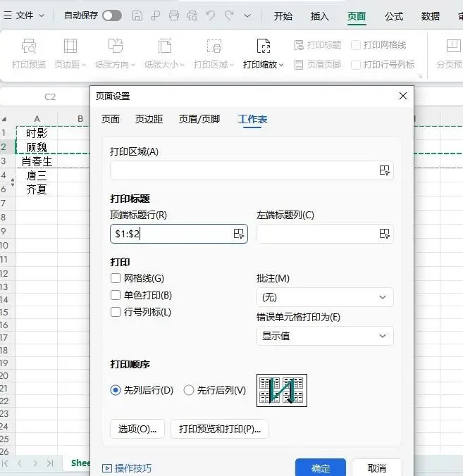Switch to the 开始 ribbon tab
This screenshot has height=476, width=463.
tap(283, 16)
